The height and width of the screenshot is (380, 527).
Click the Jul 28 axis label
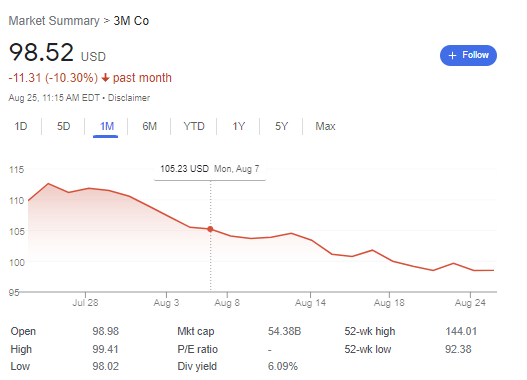85,303
